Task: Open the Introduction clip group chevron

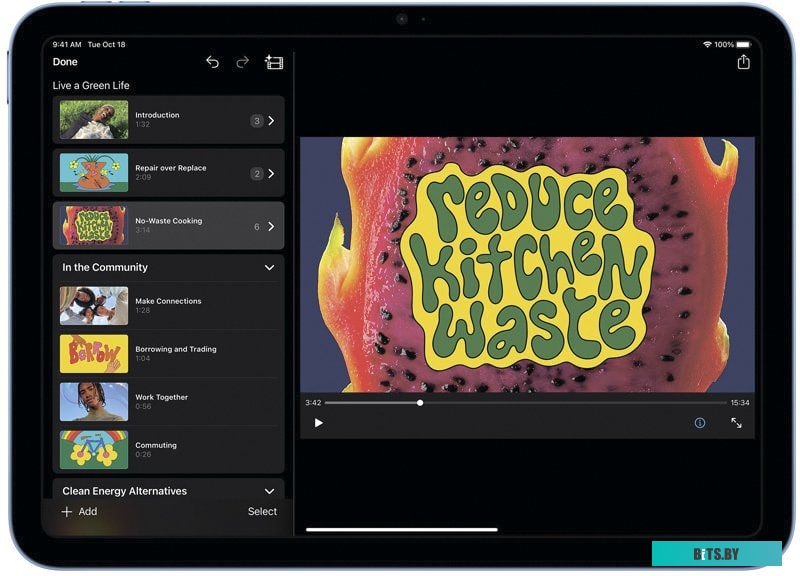Action: pos(271,121)
